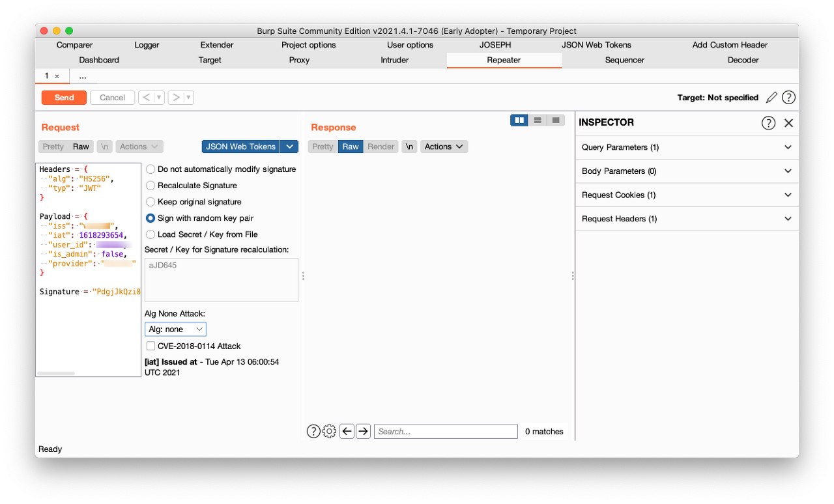Click the pencil icon to edit target
Image resolution: width=834 pixels, height=504 pixels.
click(x=771, y=98)
